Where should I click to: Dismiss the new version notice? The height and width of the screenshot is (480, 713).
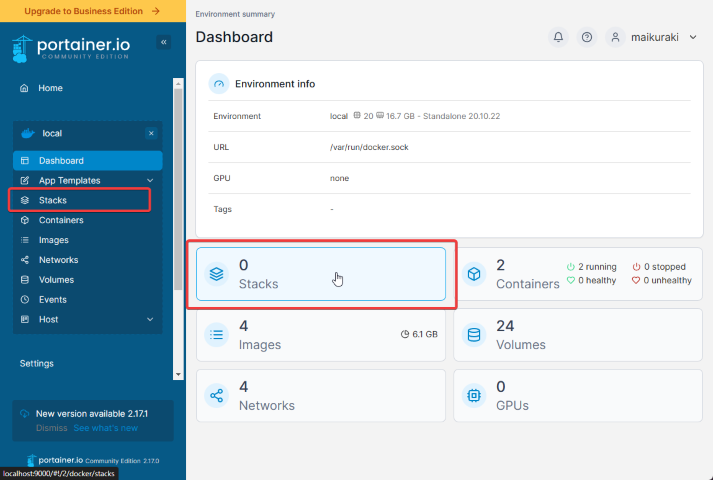click(x=51, y=428)
